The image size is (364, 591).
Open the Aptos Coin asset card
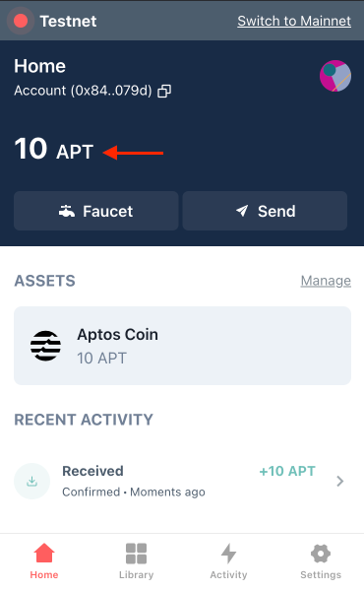pyautogui.click(x=183, y=346)
